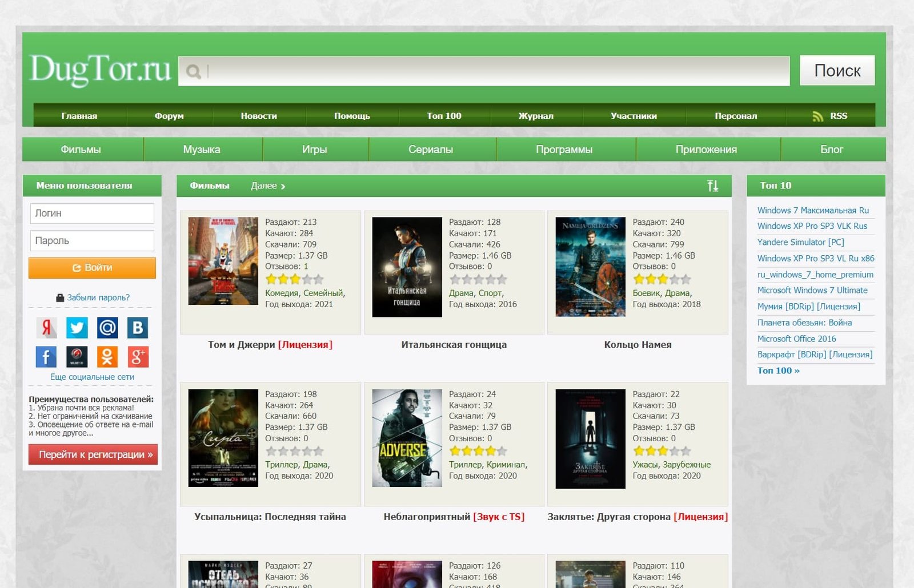Choose the Mail.ru @ login icon
The height and width of the screenshot is (588, 914).
(x=107, y=328)
